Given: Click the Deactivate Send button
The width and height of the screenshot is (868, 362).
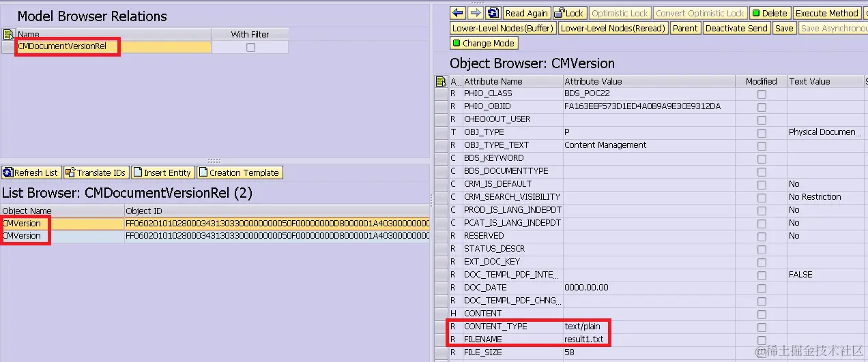Looking at the screenshot, I should click(x=736, y=28).
